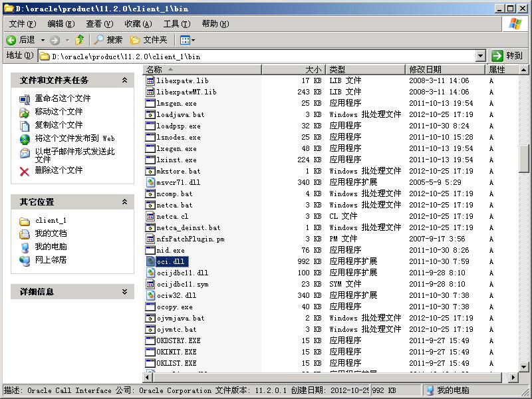Select the file named ociw32.dll

point(176,295)
